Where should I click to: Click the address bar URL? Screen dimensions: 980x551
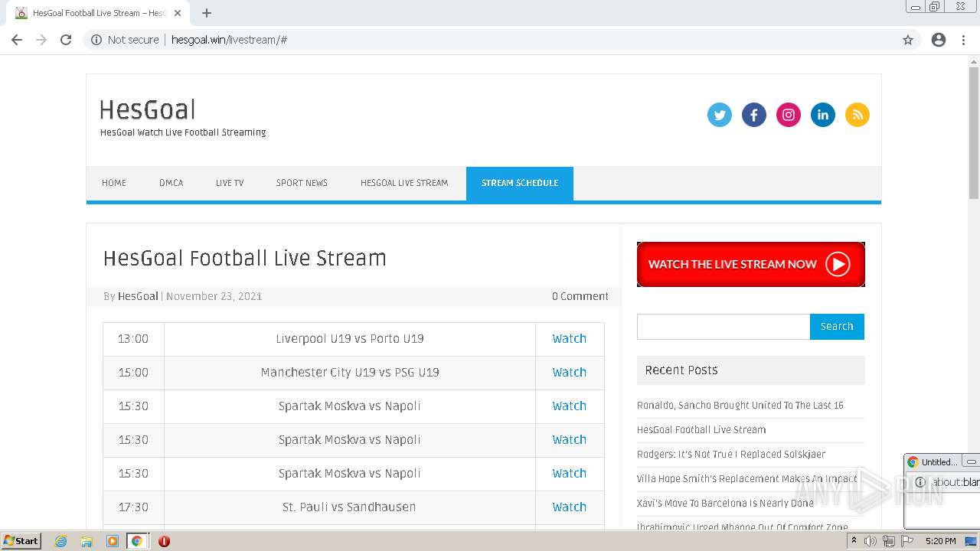[229, 40]
